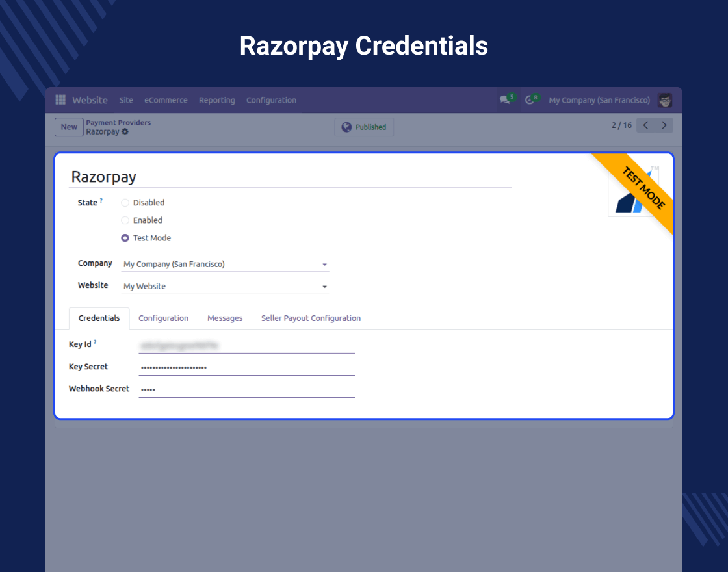728x572 pixels.
Task: Switch to Seller Payout Configuration tab
Action: (x=311, y=318)
